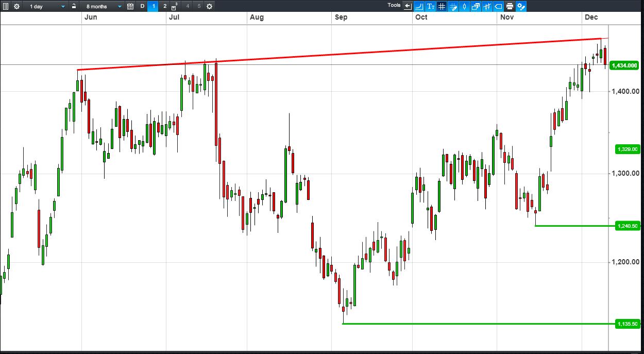Click the Aug label on time axis
This screenshot has height=354, width=644.
[x=256, y=17]
